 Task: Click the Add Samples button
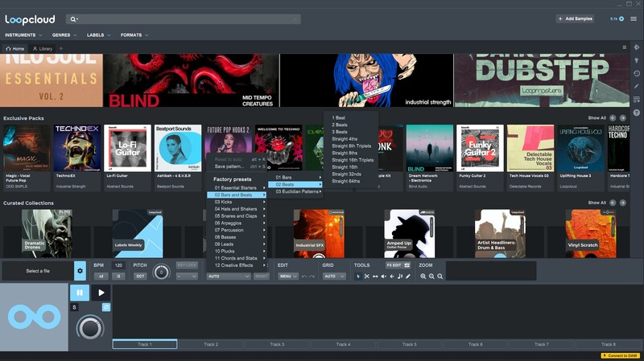click(576, 18)
